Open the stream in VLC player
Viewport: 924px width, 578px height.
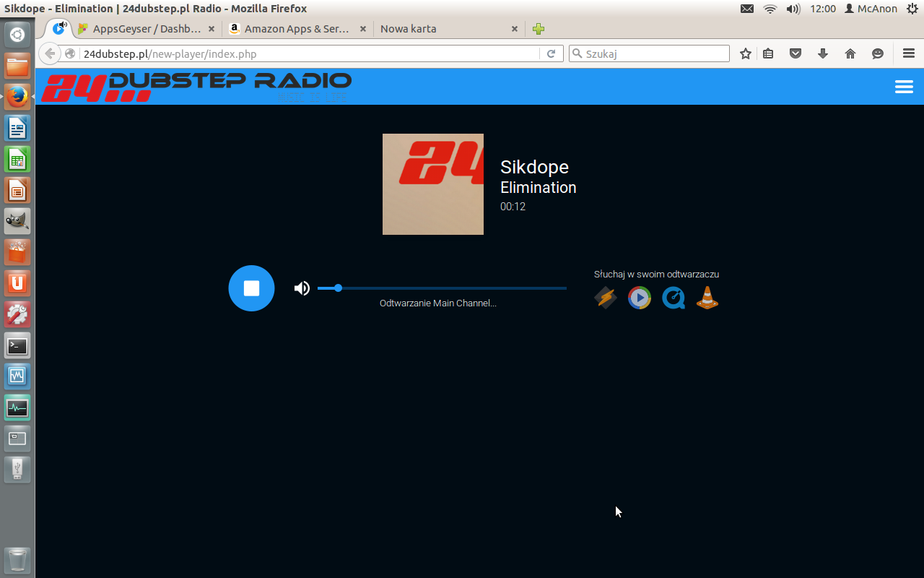(x=707, y=297)
